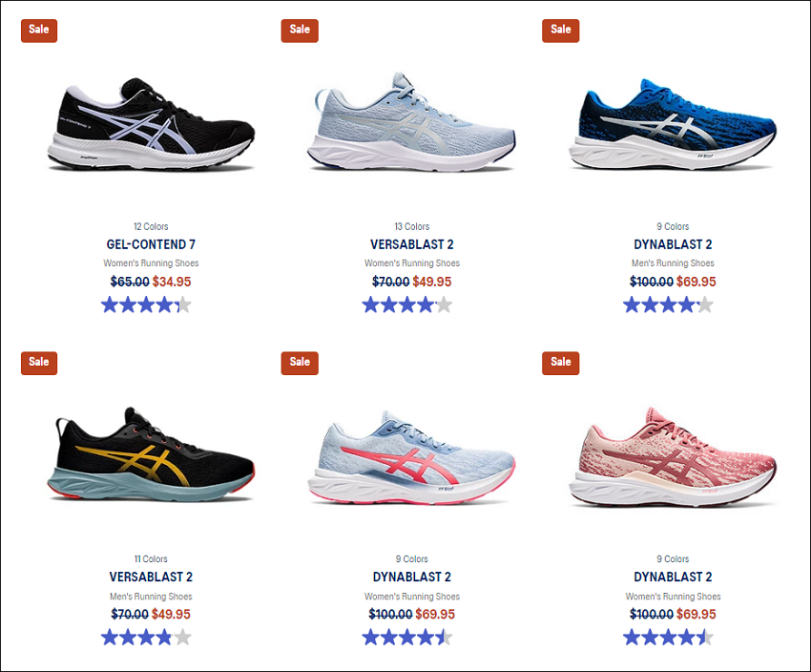Open the light blue VERSABLAST 2 women's shoe image

(x=412, y=122)
